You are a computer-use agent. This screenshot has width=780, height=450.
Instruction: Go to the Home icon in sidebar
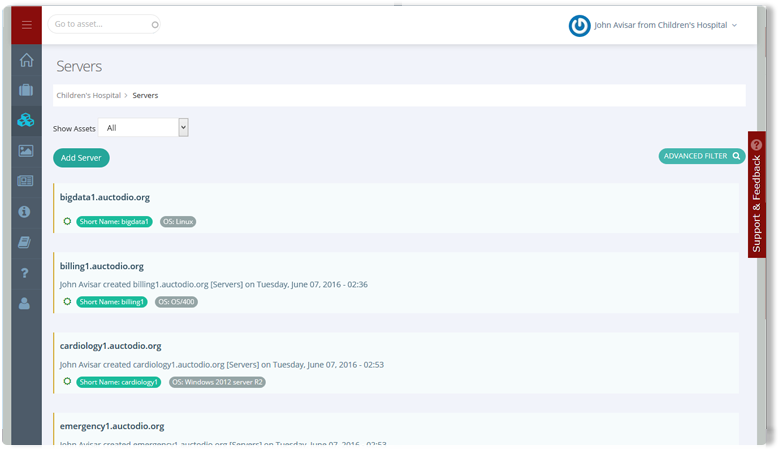tap(26, 60)
